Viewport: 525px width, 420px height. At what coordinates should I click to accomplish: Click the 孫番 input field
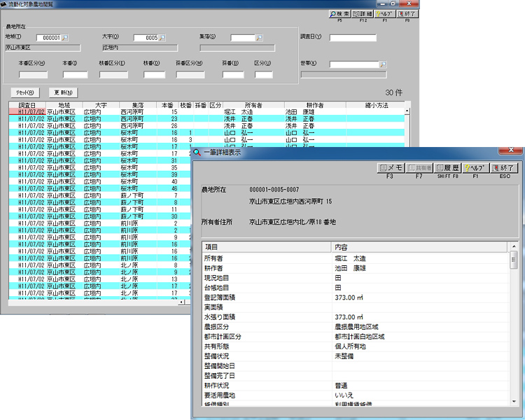pyautogui.click(x=233, y=75)
